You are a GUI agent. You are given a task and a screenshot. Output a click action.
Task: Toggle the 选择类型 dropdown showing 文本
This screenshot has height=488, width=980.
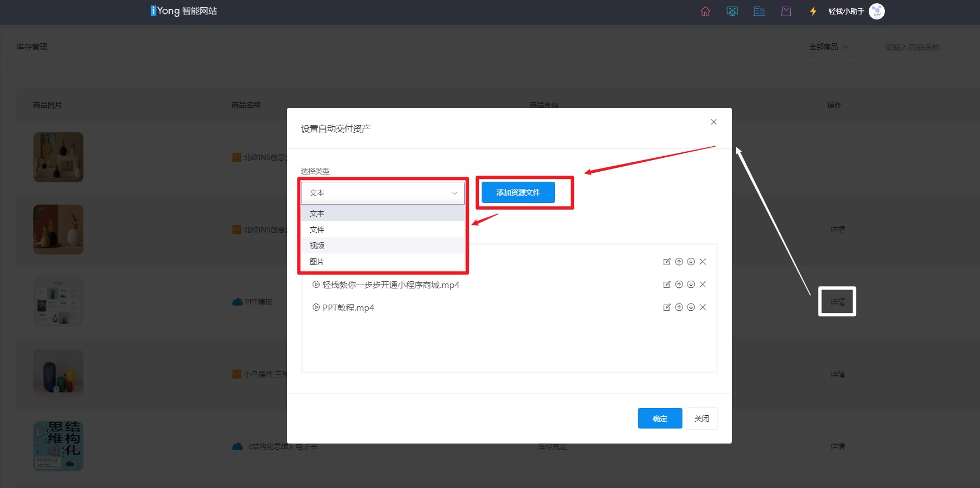[383, 193]
